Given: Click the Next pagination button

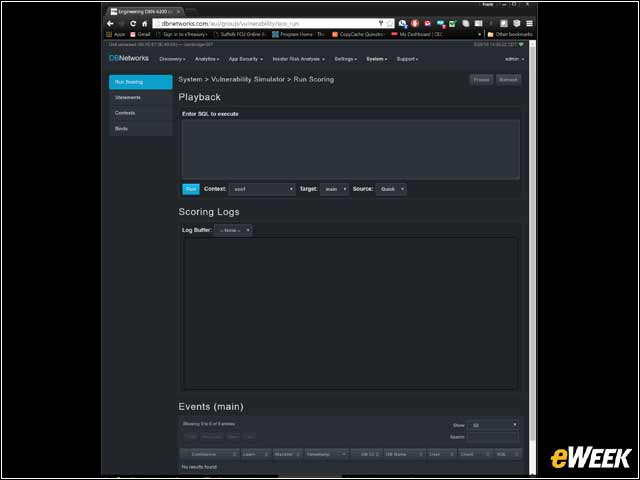Looking at the screenshot, I should click(x=233, y=437).
